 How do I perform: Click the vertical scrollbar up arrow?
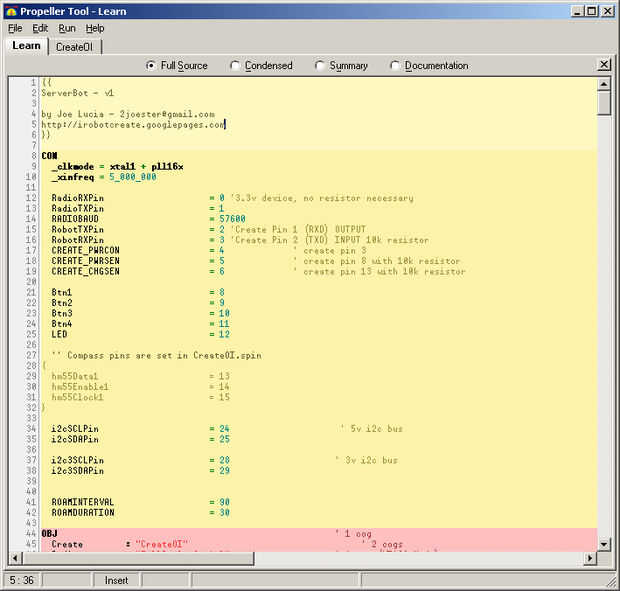(x=604, y=83)
